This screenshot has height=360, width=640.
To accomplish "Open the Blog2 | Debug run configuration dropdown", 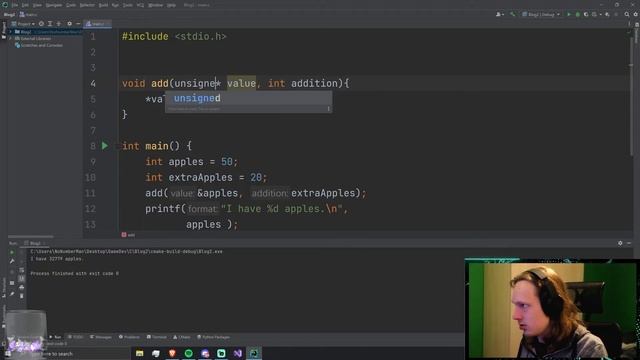I will point(541,14).
